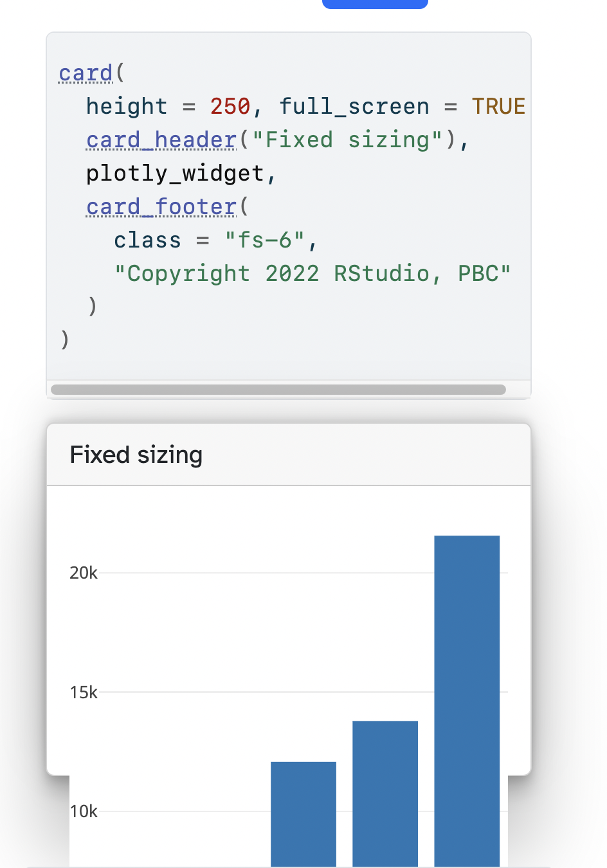This screenshot has height=868, width=607.
Task: Select the Fixed sizing card header
Action: point(136,455)
